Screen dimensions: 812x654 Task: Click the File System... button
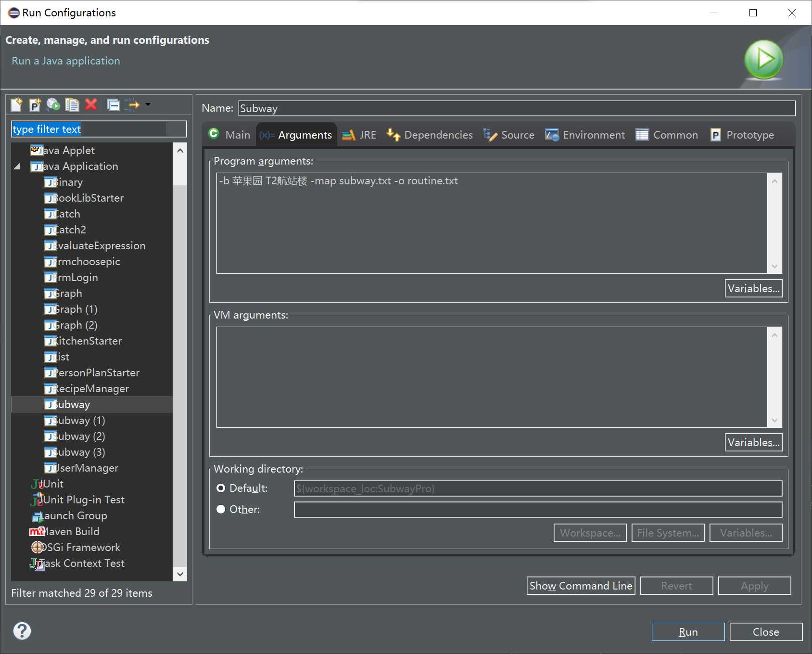tap(668, 533)
